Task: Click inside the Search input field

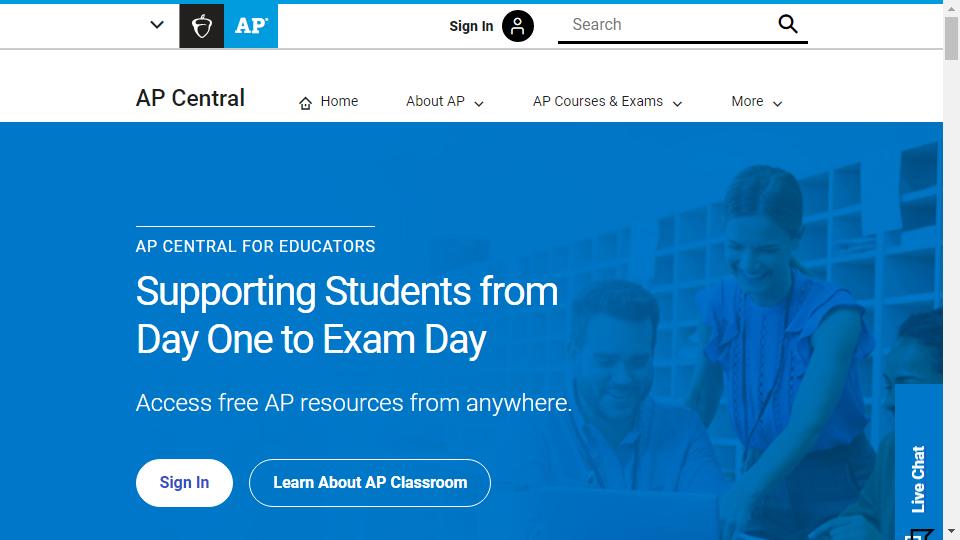Action: (x=665, y=25)
